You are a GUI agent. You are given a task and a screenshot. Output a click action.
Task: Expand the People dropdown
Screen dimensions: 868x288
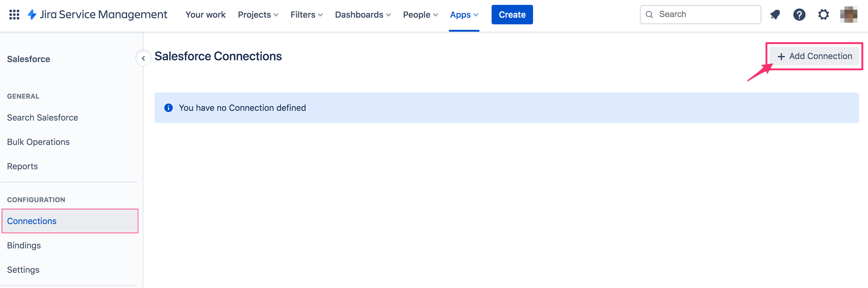point(420,15)
